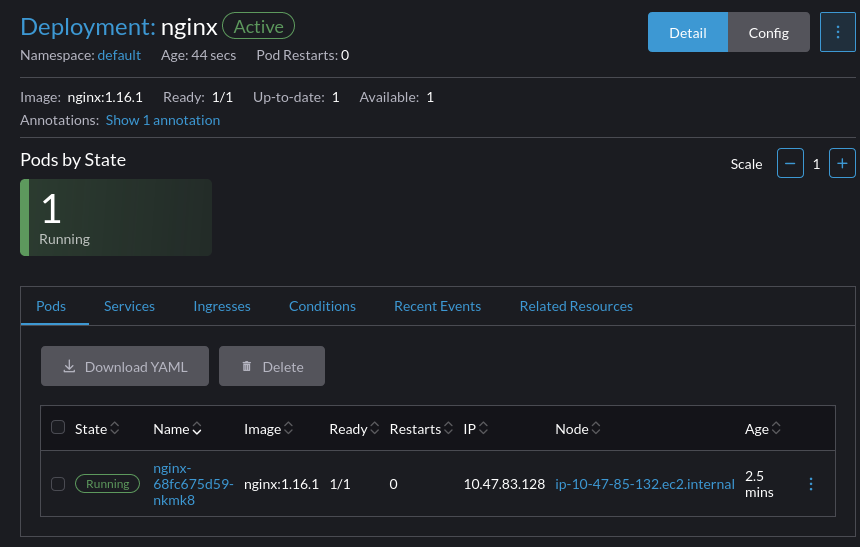Open the Recent Events tab
This screenshot has width=860, height=547.
point(437,306)
